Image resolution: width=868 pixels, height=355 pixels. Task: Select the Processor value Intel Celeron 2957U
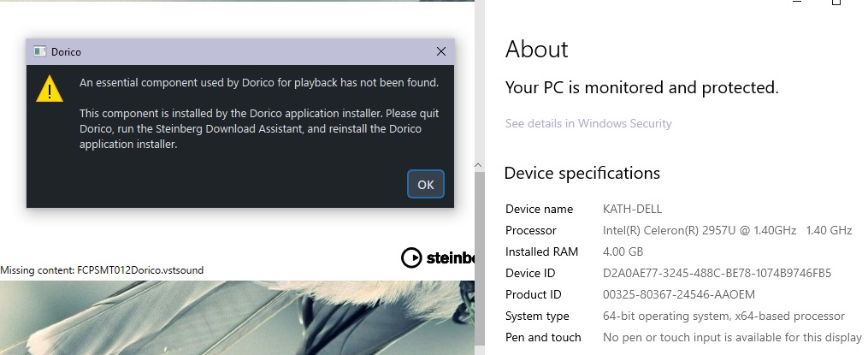click(727, 230)
